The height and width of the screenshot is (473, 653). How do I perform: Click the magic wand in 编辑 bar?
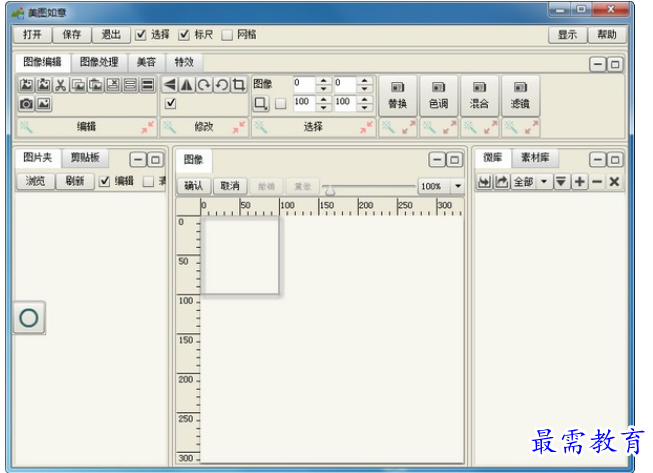[x=26, y=127]
